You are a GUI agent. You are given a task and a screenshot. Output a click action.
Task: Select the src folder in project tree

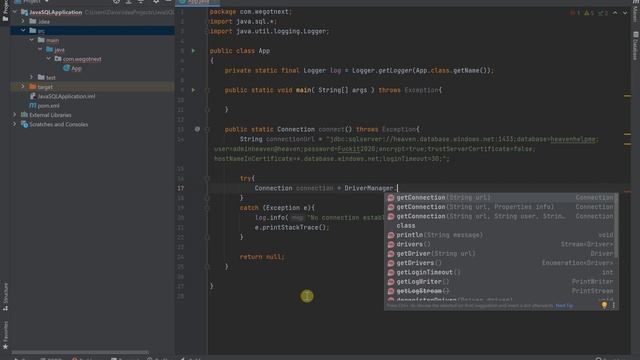coord(92,31)
